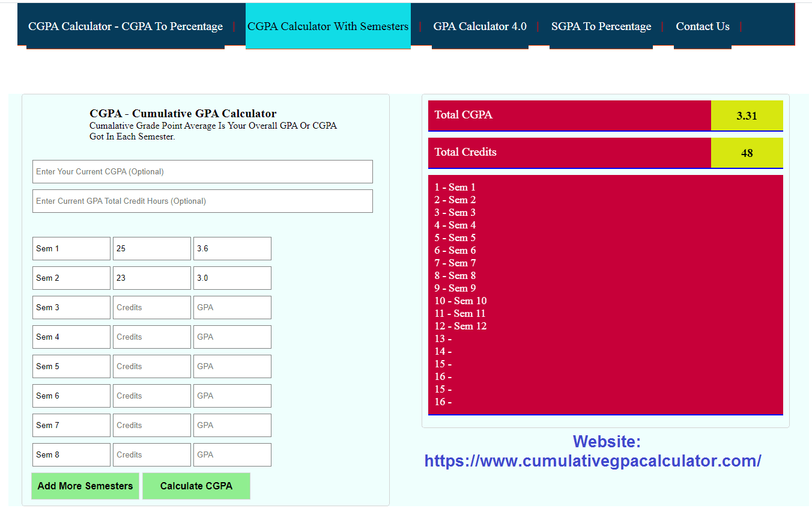Select the CGPA Calculator With Semesters tab

coord(327,26)
